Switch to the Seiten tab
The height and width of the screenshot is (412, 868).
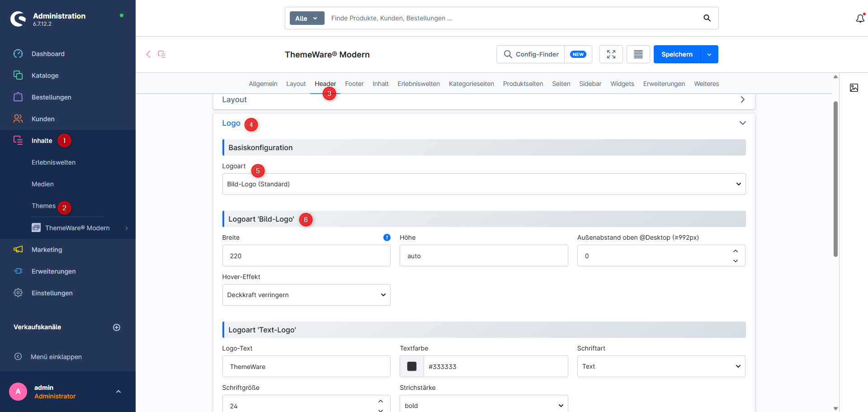pos(561,84)
